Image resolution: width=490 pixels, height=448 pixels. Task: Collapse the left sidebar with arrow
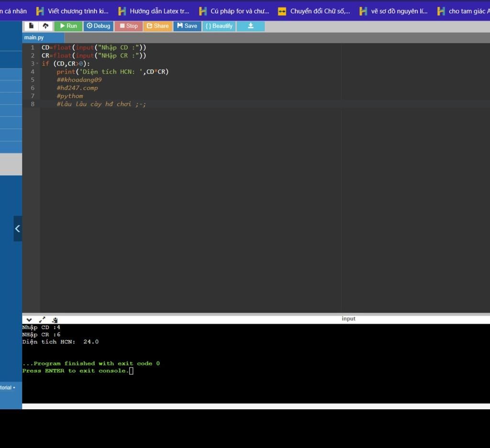pos(18,228)
